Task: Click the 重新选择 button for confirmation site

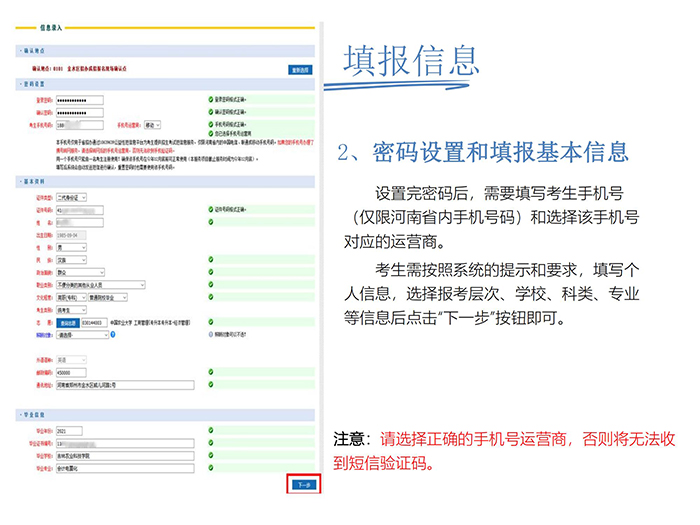Action: coord(300,70)
